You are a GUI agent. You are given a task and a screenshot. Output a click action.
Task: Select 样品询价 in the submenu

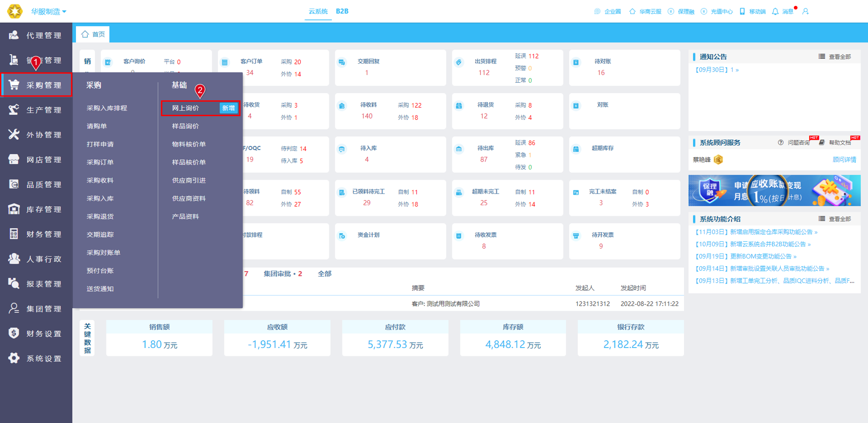[185, 126]
